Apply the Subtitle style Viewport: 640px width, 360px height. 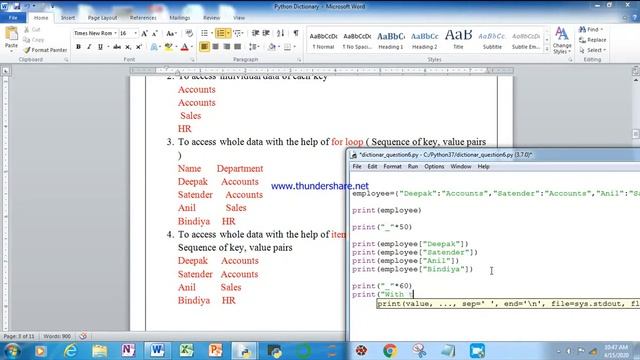tap(492, 40)
